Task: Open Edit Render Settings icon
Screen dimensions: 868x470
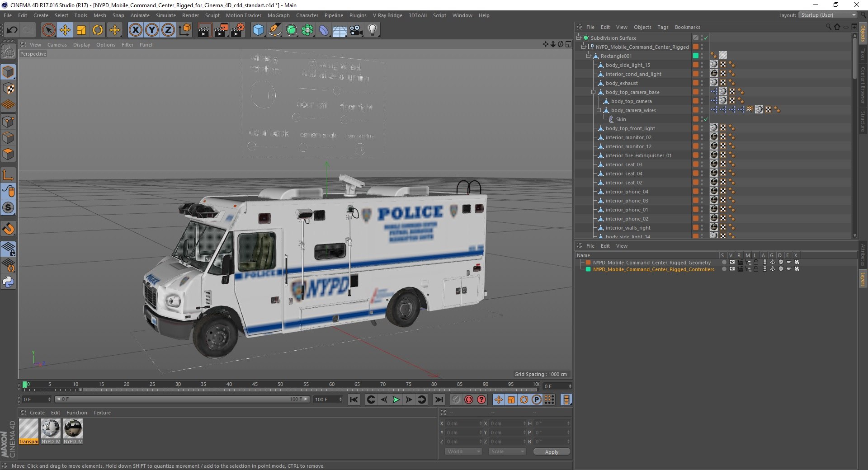Action: (238, 30)
